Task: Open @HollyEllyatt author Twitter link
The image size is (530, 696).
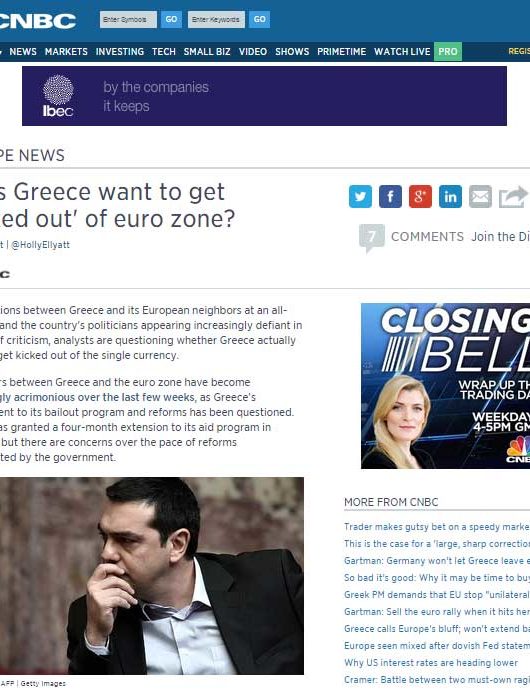Action: [x=40, y=245]
